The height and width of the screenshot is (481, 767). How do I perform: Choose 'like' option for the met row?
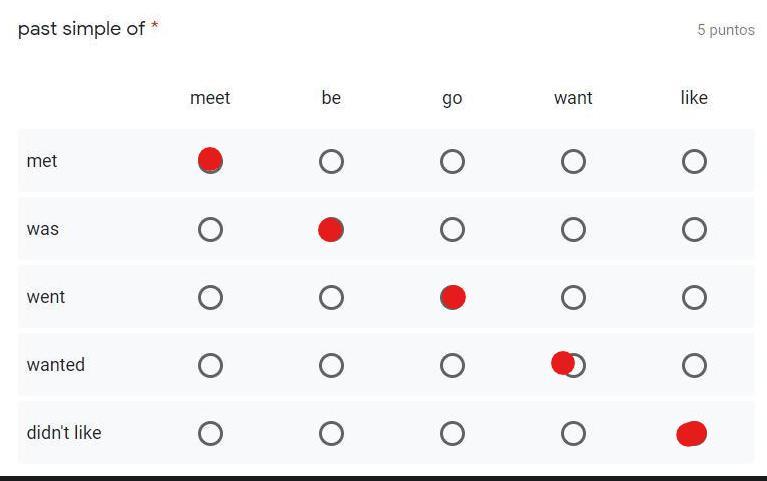click(x=694, y=161)
